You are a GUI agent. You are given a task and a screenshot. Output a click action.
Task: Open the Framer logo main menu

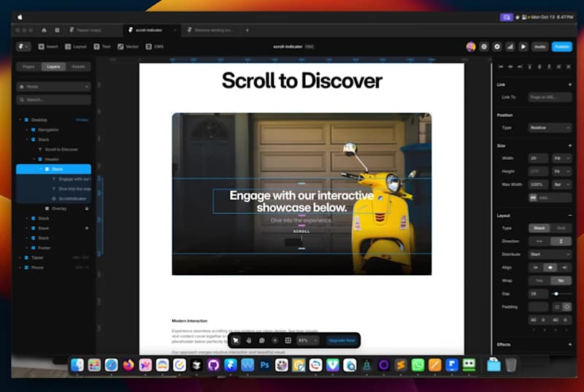[23, 47]
